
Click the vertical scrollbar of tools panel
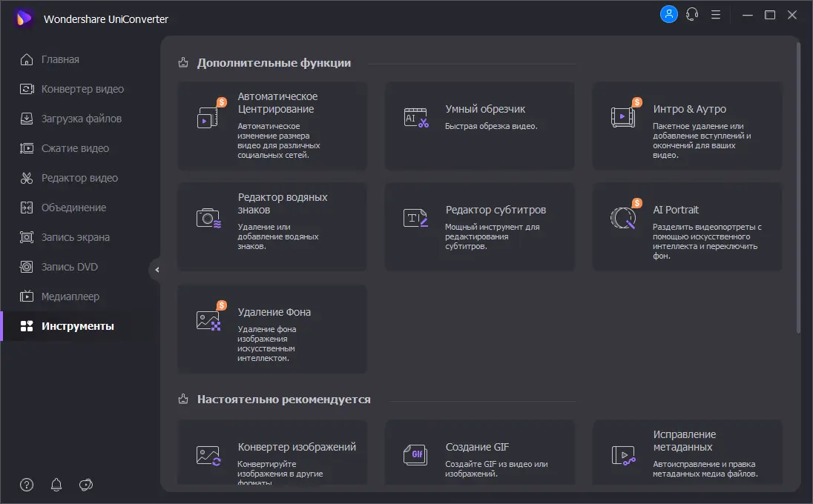click(798, 185)
